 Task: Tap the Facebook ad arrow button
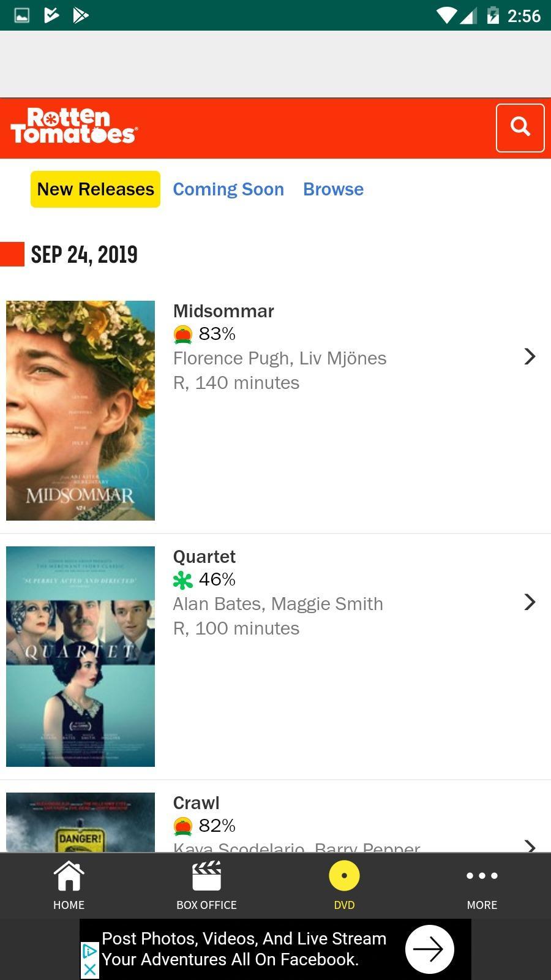pos(429,949)
